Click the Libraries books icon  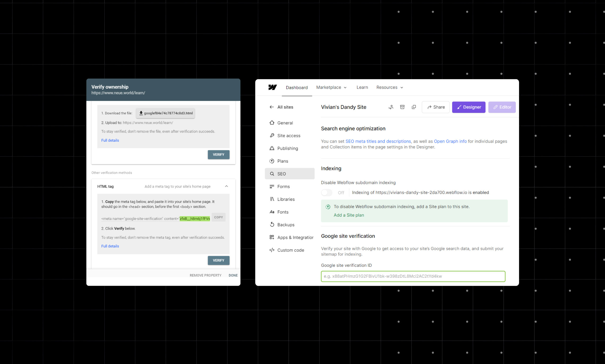tap(272, 199)
